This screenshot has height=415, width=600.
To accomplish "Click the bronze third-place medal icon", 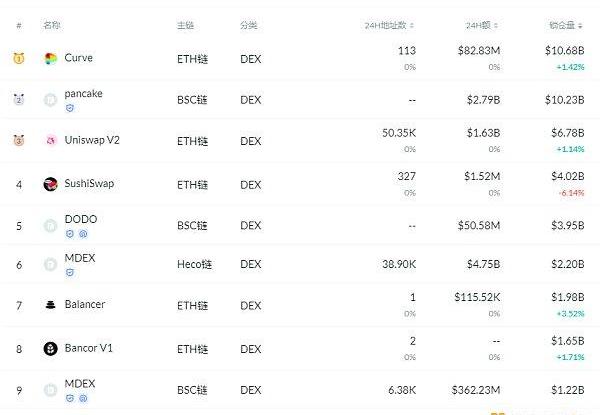I will pyautogui.click(x=18, y=141).
